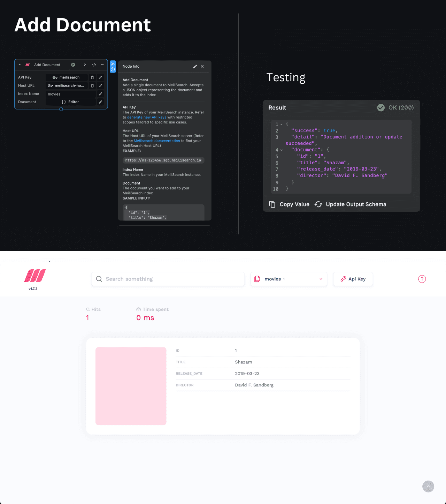Click the Time spent 0 ms value

pyautogui.click(x=145, y=318)
